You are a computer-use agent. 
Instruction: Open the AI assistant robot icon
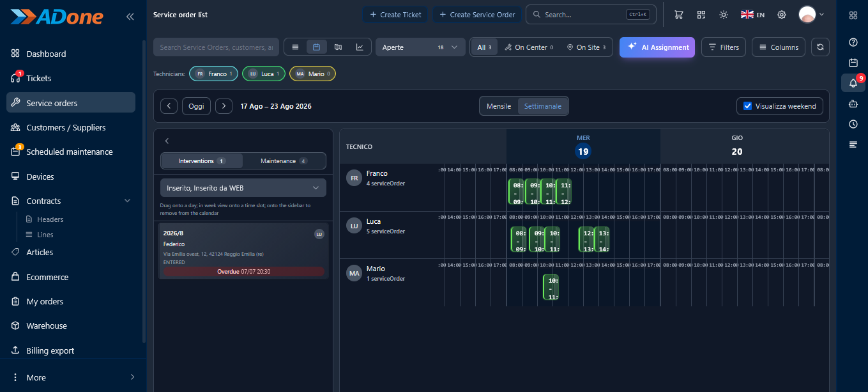853,104
